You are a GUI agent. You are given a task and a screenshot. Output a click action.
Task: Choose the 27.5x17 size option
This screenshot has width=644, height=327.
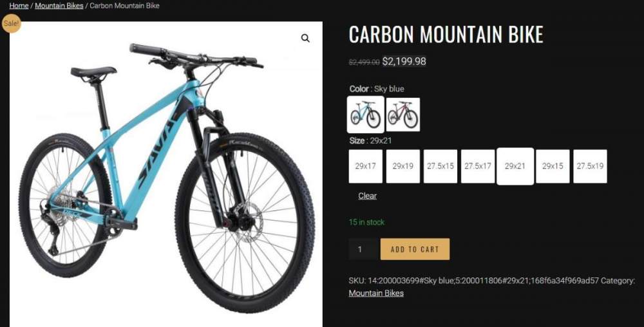[478, 166]
